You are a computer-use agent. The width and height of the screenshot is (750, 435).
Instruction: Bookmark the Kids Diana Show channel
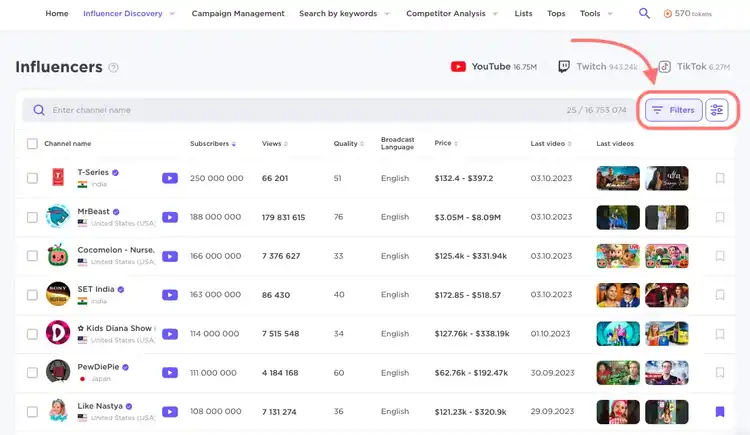tap(720, 334)
